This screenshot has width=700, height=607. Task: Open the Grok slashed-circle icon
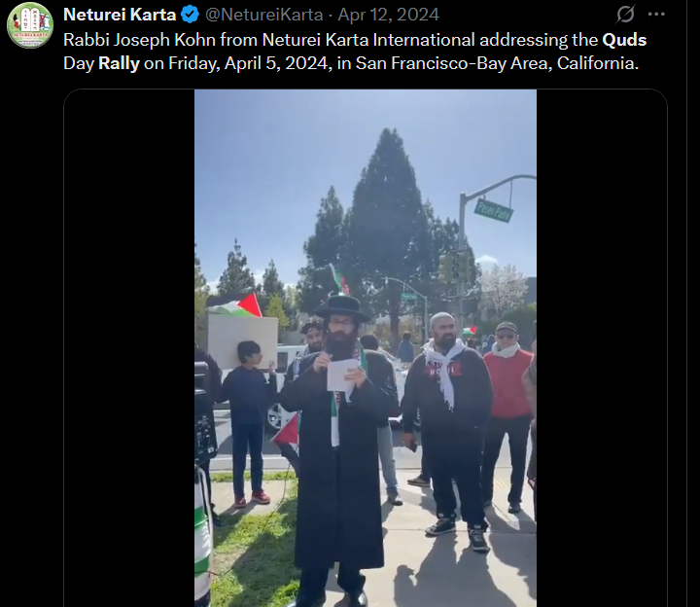[x=625, y=15]
